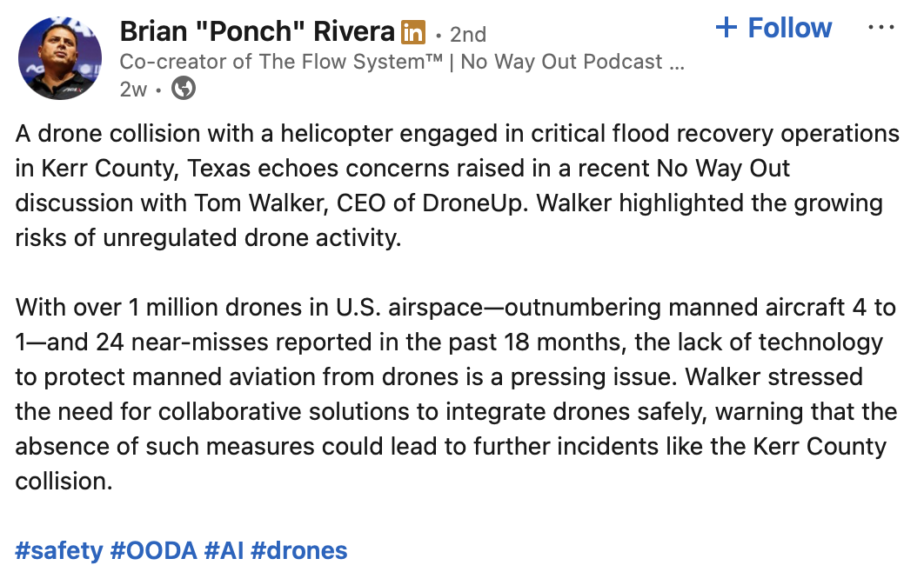Open the #safety hashtag
This screenshot has width=924, height=572.
[59, 551]
